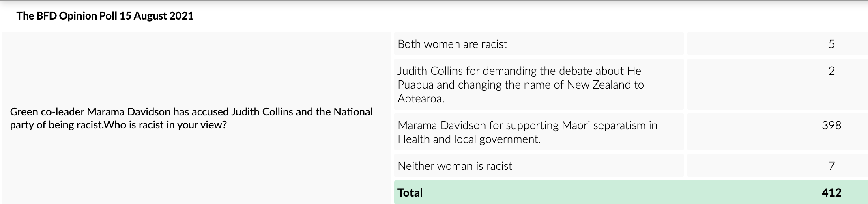Select the Judith Collins answer option text
The image size is (868, 204).
[520, 85]
